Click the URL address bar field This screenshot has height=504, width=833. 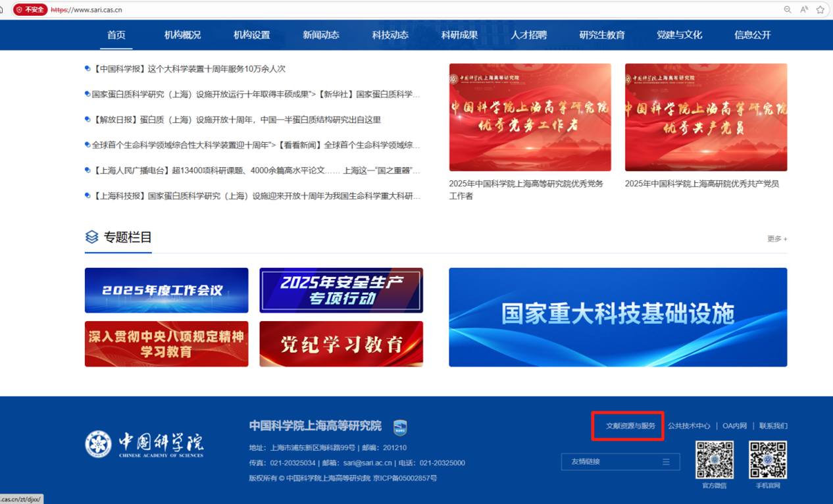coord(395,10)
